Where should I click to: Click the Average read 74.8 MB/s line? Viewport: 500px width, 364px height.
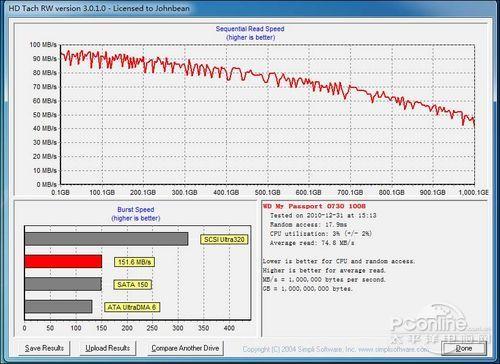(x=312, y=243)
